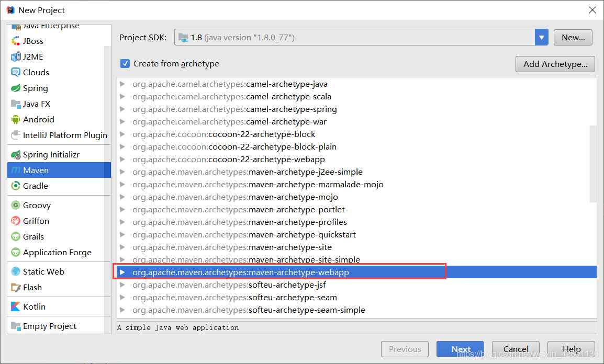Click Add Archetype... button
The width and height of the screenshot is (604, 364).
coord(555,64)
